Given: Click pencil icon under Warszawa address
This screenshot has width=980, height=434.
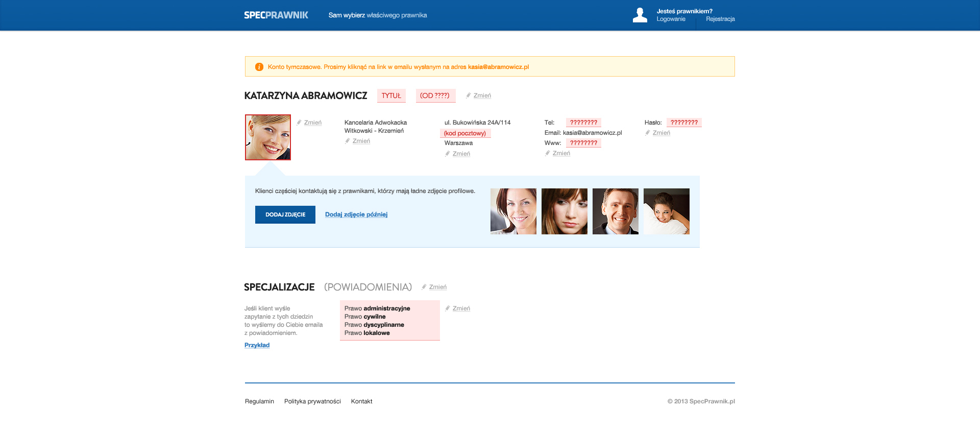Looking at the screenshot, I should tap(447, 154).
